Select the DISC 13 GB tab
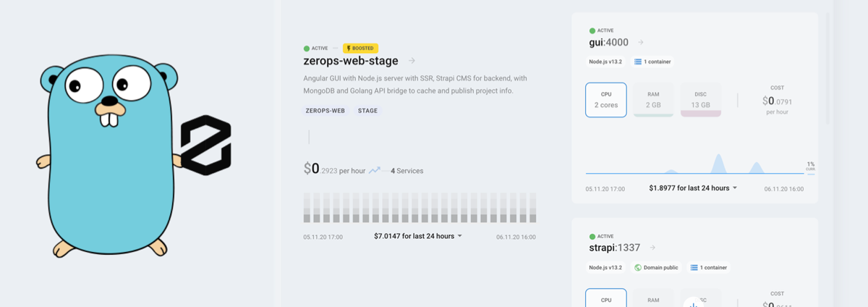868x307 pixels. [x=700, y=100]
